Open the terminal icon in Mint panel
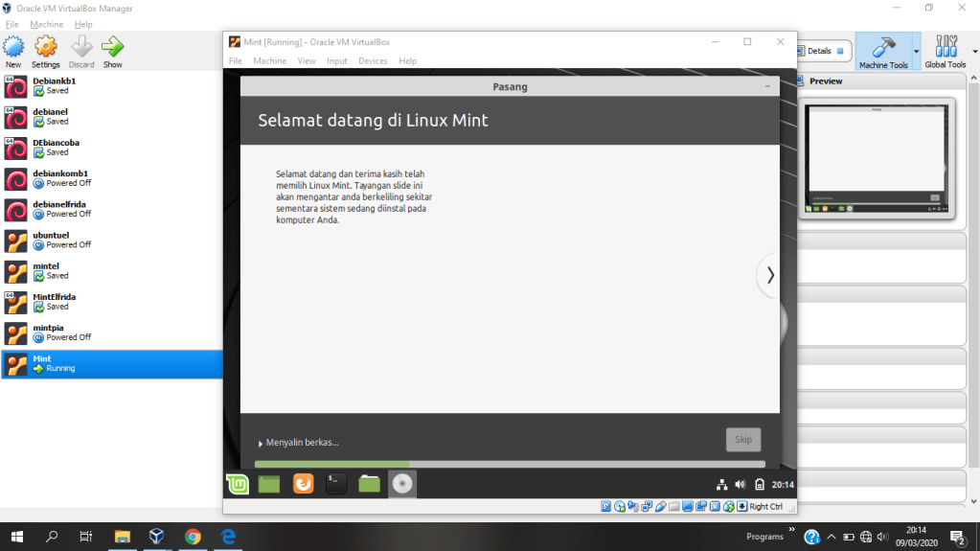Image resolution: width=980 pixels, height=551 pixels. (x=336, y=484)
